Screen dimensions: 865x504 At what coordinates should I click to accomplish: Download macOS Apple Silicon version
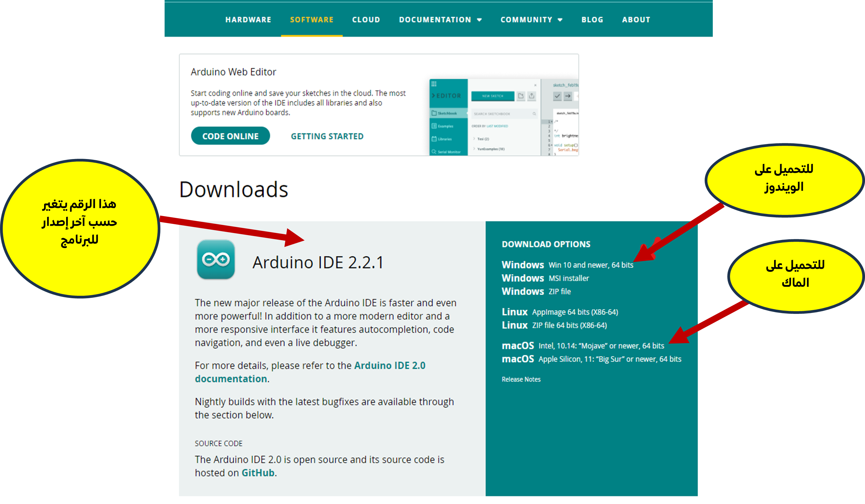click(591, 359)
